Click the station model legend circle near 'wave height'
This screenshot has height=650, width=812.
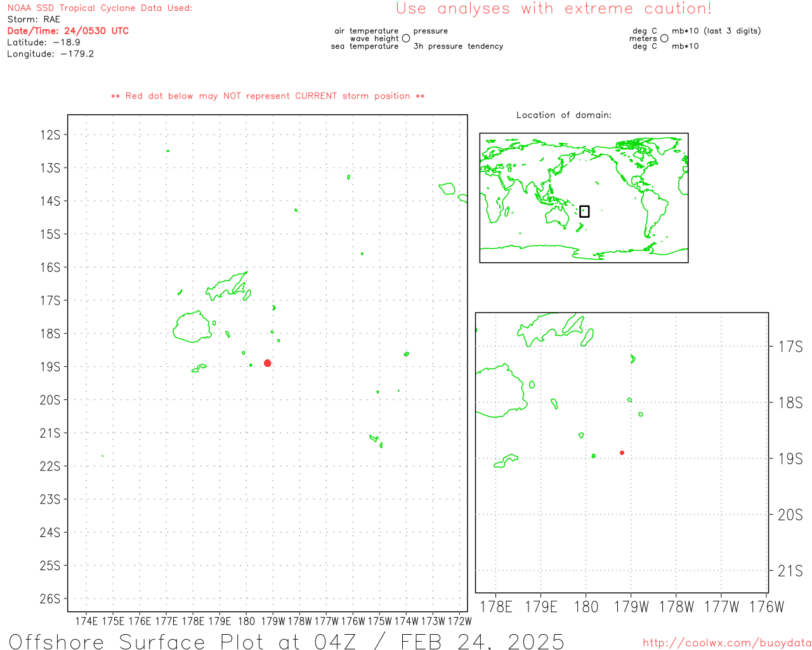click(406, 38)
